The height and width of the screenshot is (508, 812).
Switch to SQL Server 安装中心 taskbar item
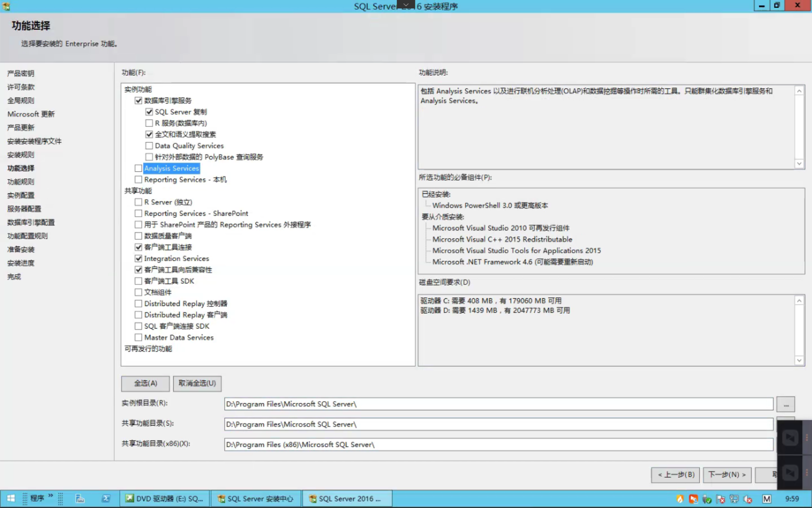click(x=256, y=498)
